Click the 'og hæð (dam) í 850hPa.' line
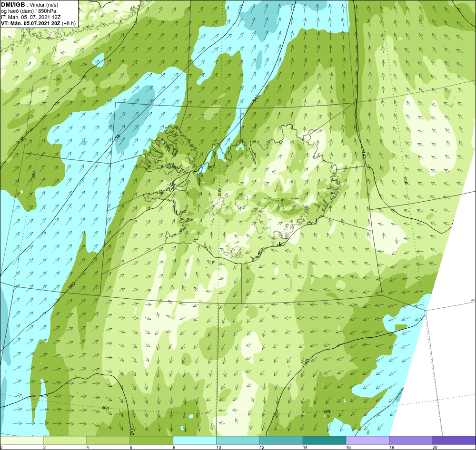This screenshot has height=450, width=476. click(x=29, y=11)
